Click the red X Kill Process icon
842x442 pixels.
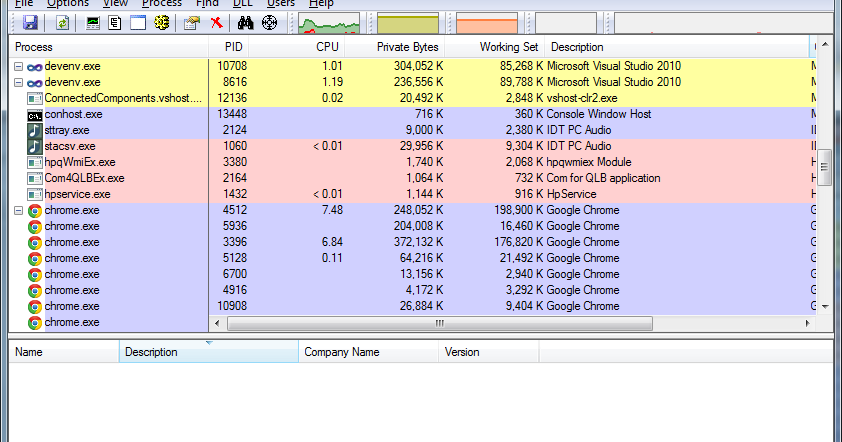[216, 23]
